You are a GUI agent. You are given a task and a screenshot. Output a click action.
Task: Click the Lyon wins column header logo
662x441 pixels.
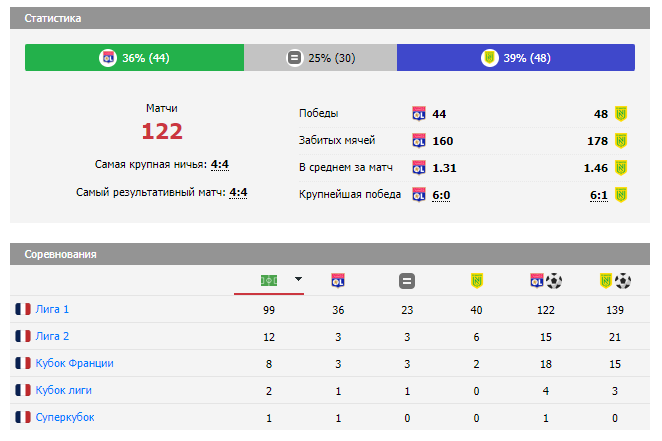click(x=337, y=281)
